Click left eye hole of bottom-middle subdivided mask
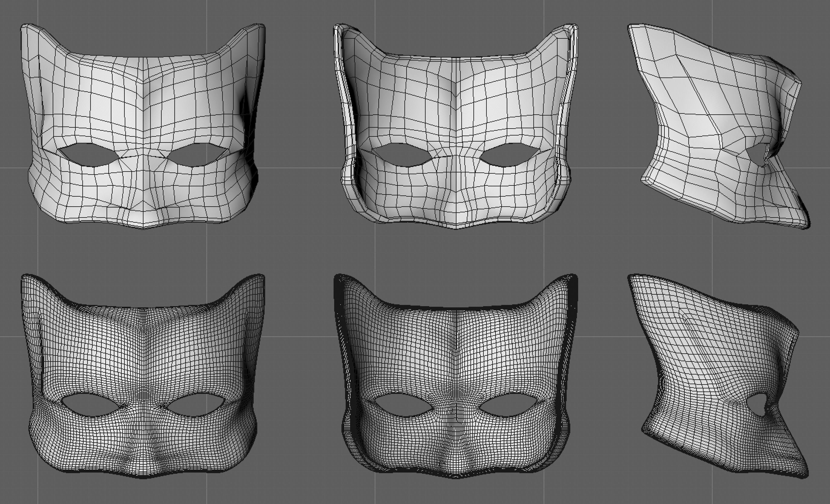The width and height of the screenshot is (830, 504). click(403, 406)
